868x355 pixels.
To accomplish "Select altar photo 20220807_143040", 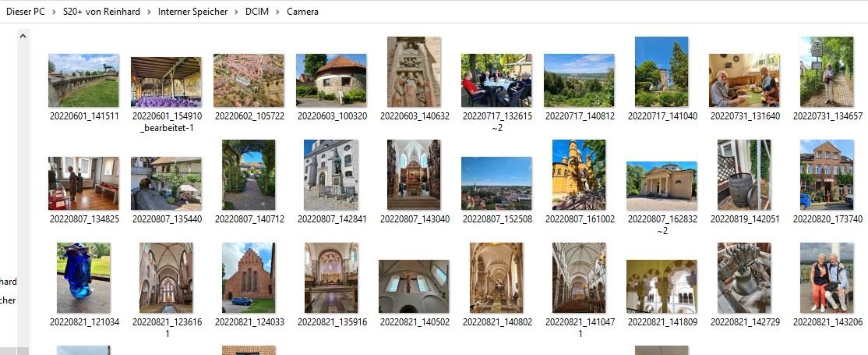I will [414, 175].
